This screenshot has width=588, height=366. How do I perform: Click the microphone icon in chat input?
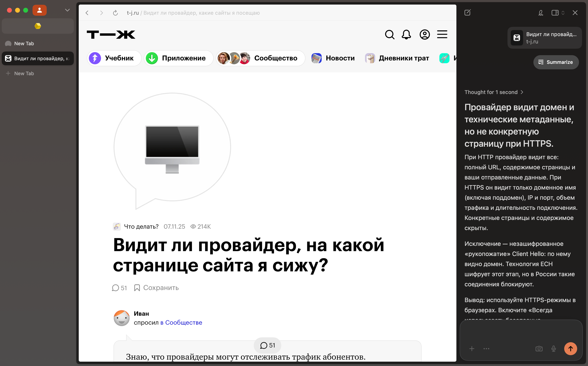[553, 349]
